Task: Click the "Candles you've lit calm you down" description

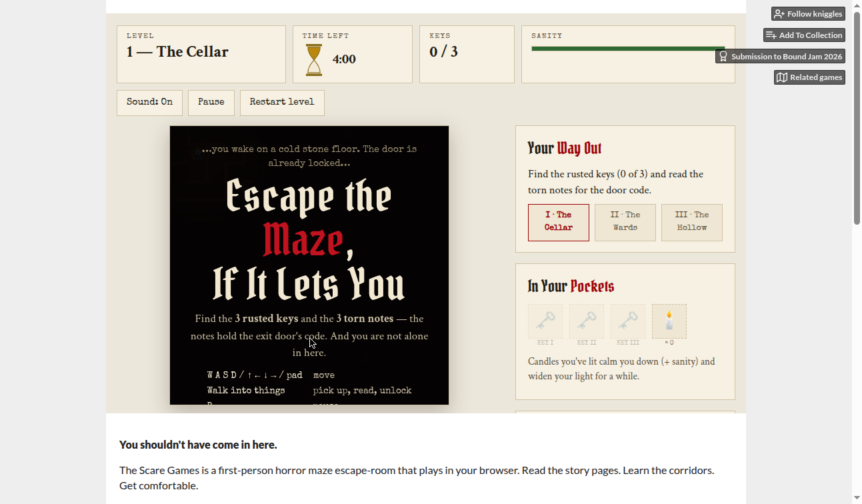Action: [621, 369]
